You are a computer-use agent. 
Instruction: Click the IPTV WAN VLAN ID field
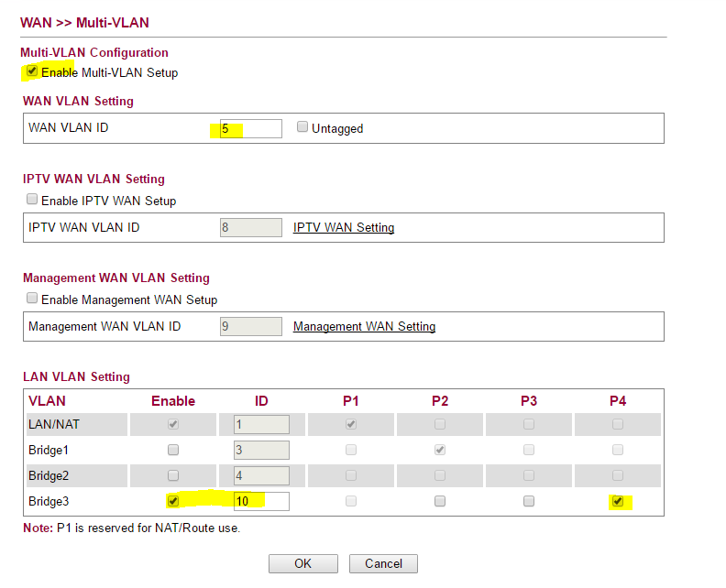251,227
